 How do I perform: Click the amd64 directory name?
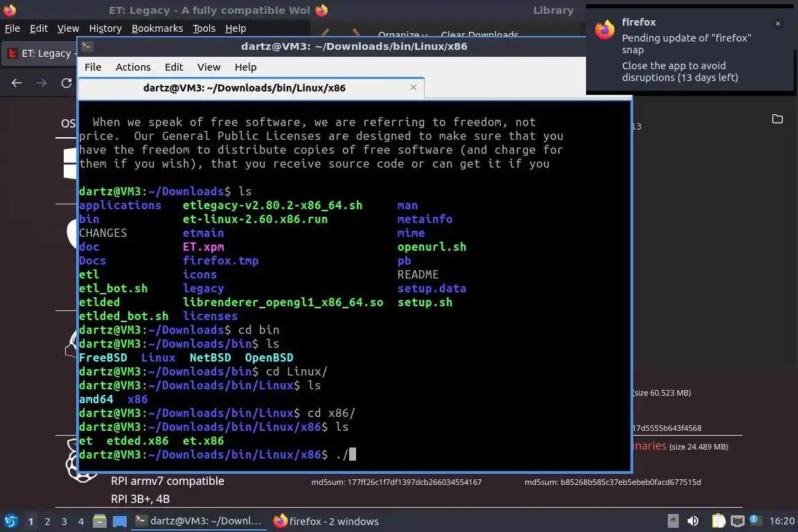pyautogui.click(x=96, y=399)
